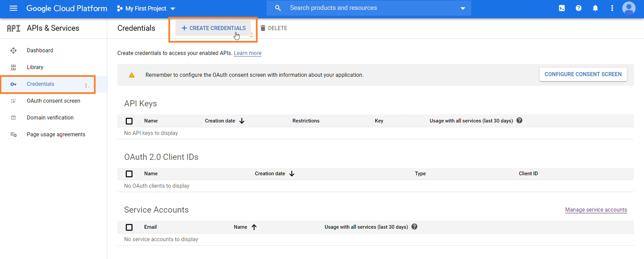
Task: Click 'No service accounts to display' text
Action: pyautogui.click(x=161, y=239)
